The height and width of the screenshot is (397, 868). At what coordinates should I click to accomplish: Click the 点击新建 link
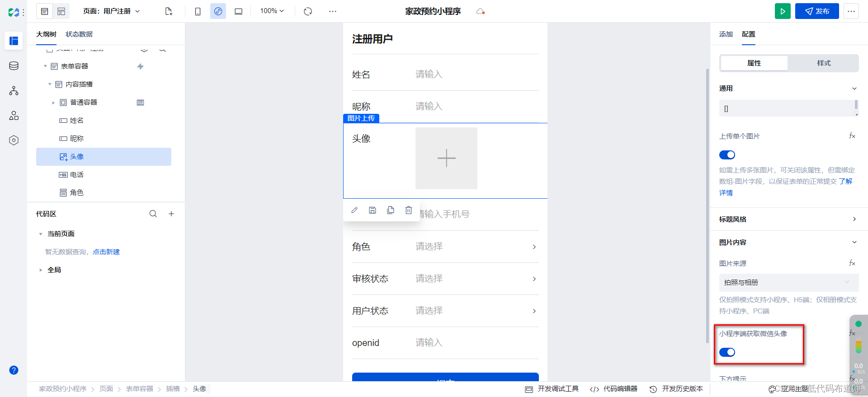pyautogui.click(x=106, y=252)
